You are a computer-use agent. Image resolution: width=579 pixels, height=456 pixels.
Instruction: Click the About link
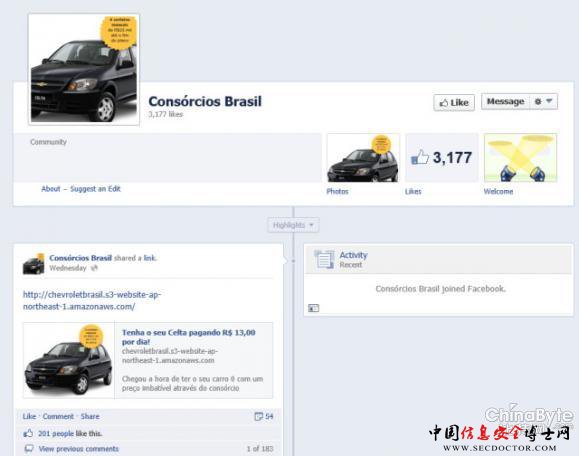click(51, 189)
